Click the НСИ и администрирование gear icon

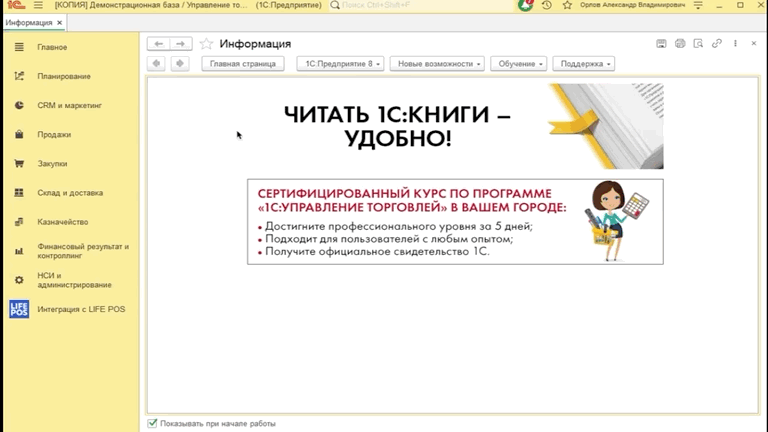(19, 280)
